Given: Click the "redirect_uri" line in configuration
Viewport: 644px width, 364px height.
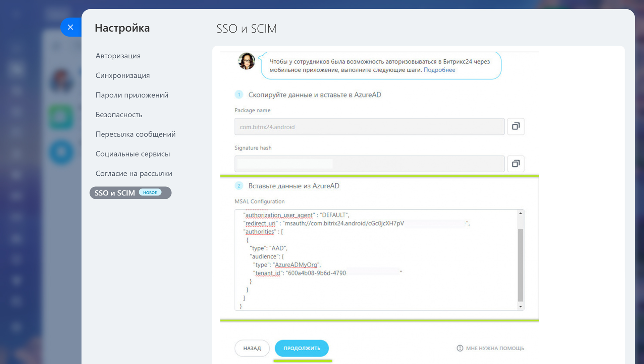Looking at the screenshot, I should (356, 224).
